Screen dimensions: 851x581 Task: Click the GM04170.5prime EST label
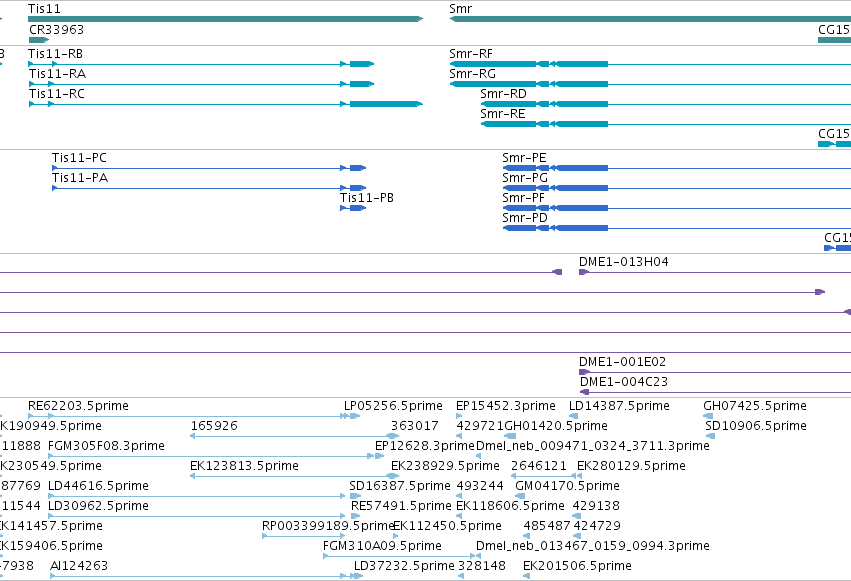[567, 486]
